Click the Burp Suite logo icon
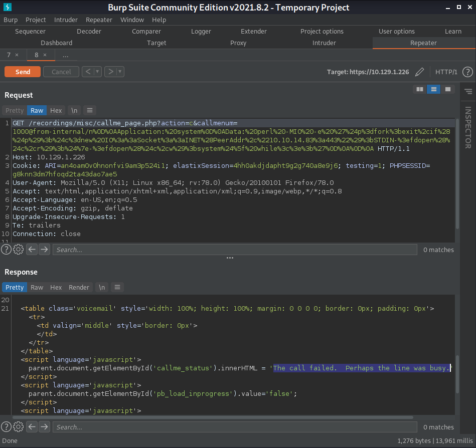The width and height of the screenshot is (476, 448). pos(8,7)
